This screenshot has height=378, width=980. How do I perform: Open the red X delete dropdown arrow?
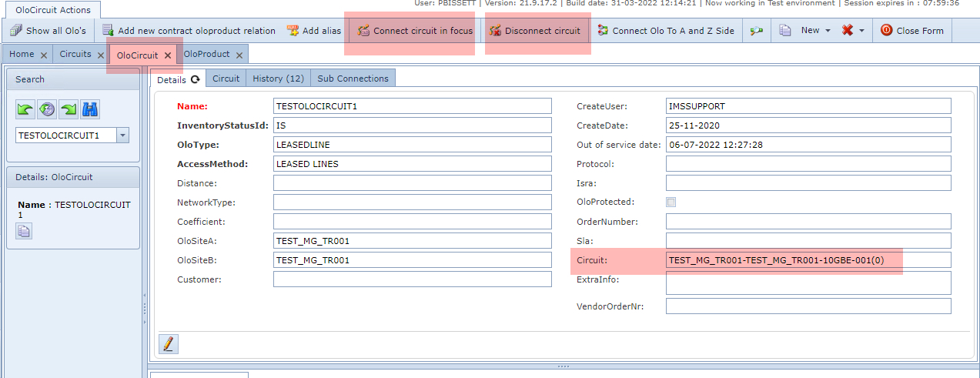(861, 31)
